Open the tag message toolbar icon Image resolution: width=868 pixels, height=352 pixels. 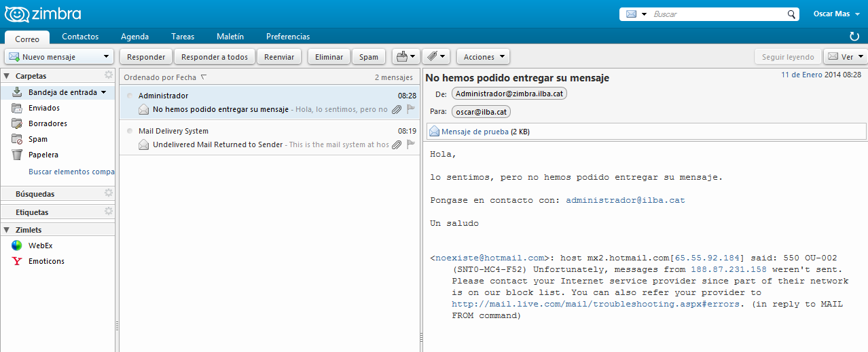coord(435,57)
